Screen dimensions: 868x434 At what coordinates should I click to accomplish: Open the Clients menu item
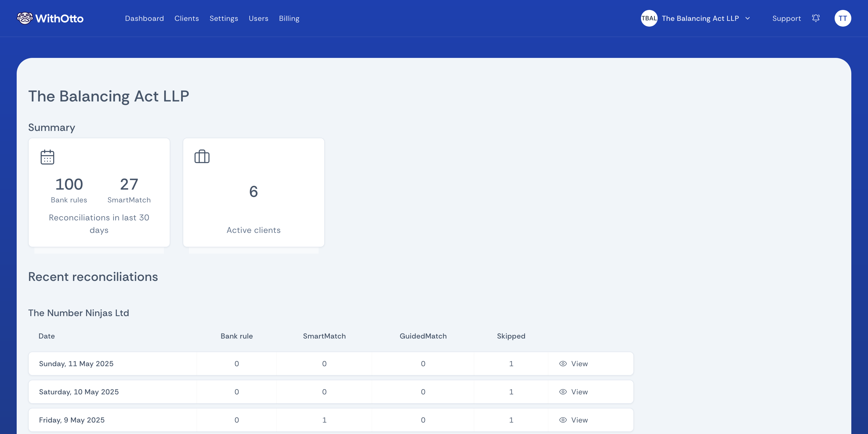tap(187, 18)
